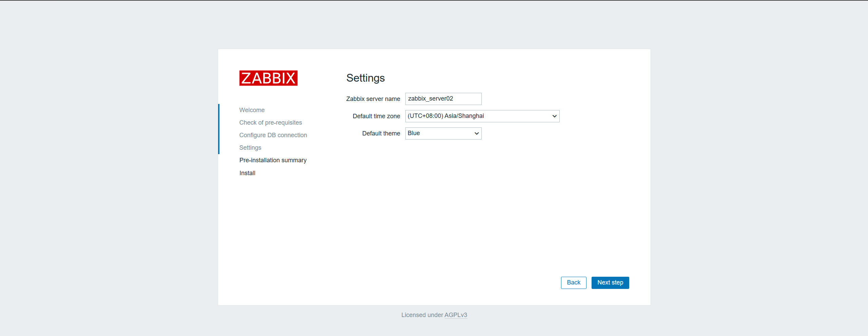Click the ZABBIX logo
Image resolution: width=868 pixels, height=336 pixels.
point(268,78)
